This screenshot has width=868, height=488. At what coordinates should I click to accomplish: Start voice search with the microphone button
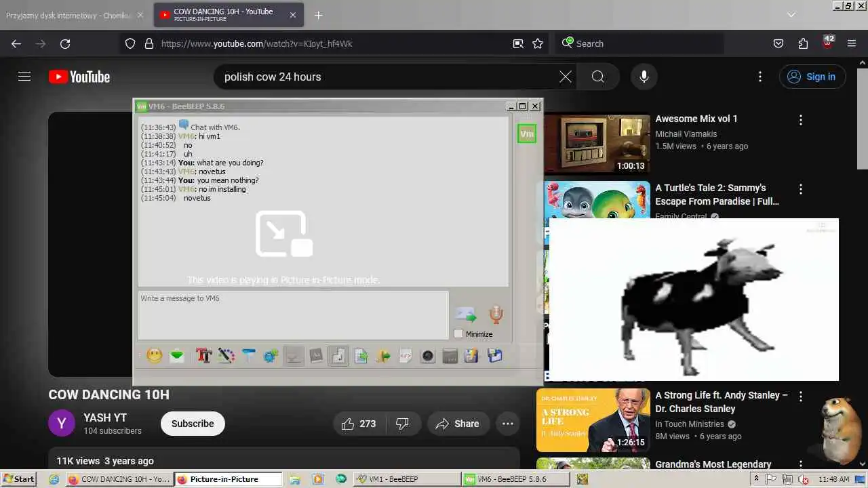tap(644, 77)
